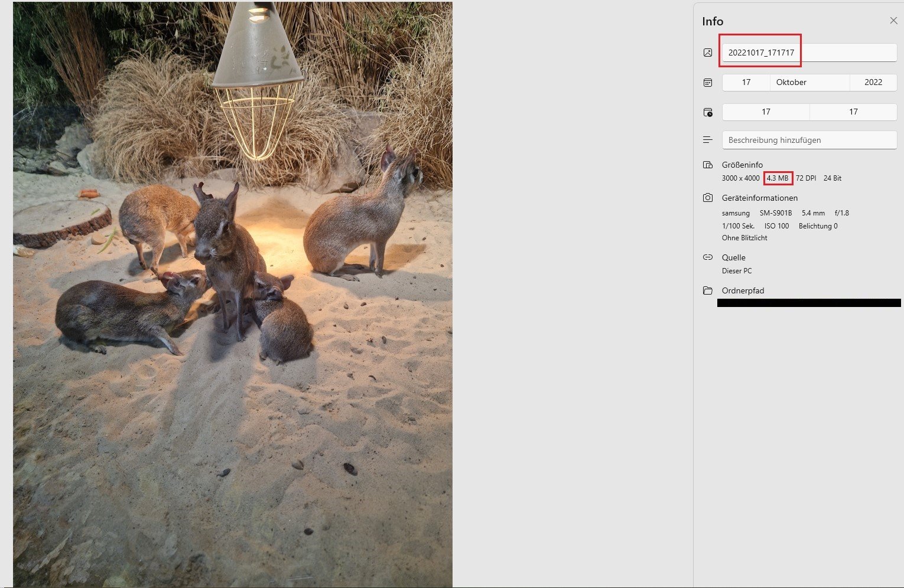Click the 4.3 MB file size text

coord(778,178)
